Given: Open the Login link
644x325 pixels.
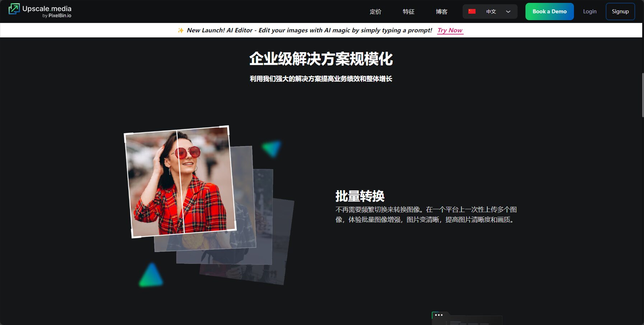Looking at the screenshot, I should [x=590, y=12].
